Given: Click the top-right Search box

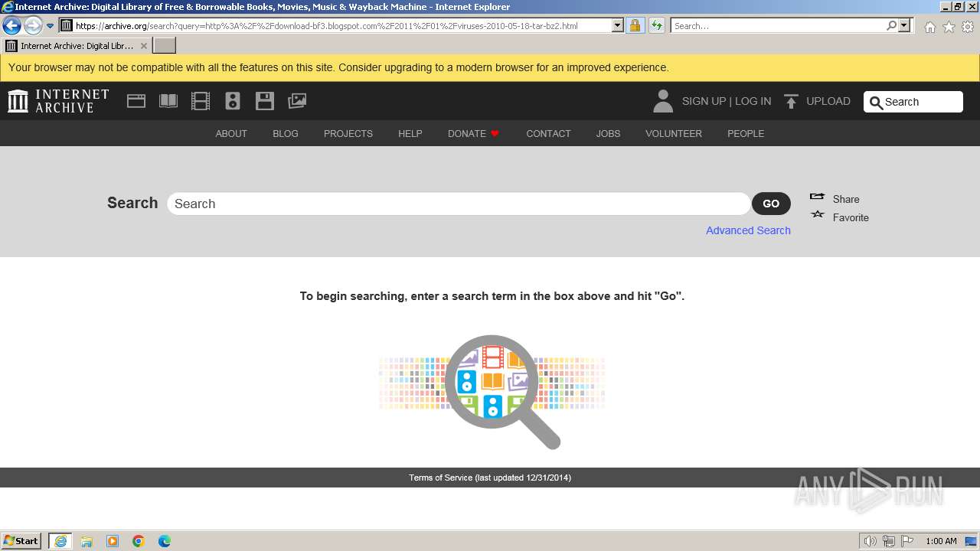Looking at the screenshot, I should pos(913,102).
